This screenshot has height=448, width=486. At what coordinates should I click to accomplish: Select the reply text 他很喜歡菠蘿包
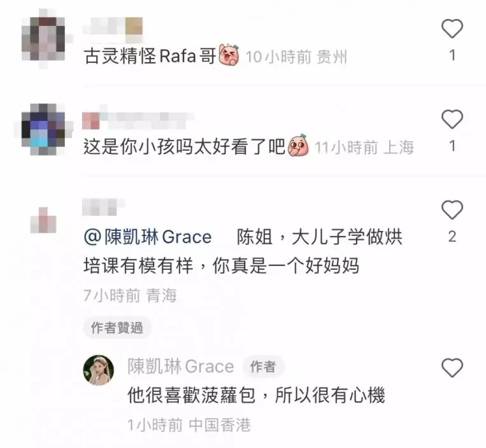point(191,395)
